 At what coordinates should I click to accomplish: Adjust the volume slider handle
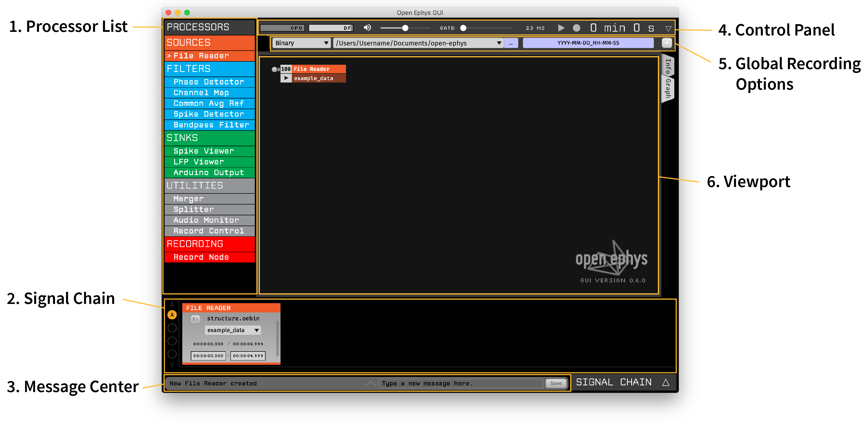[x=405, y=28]
